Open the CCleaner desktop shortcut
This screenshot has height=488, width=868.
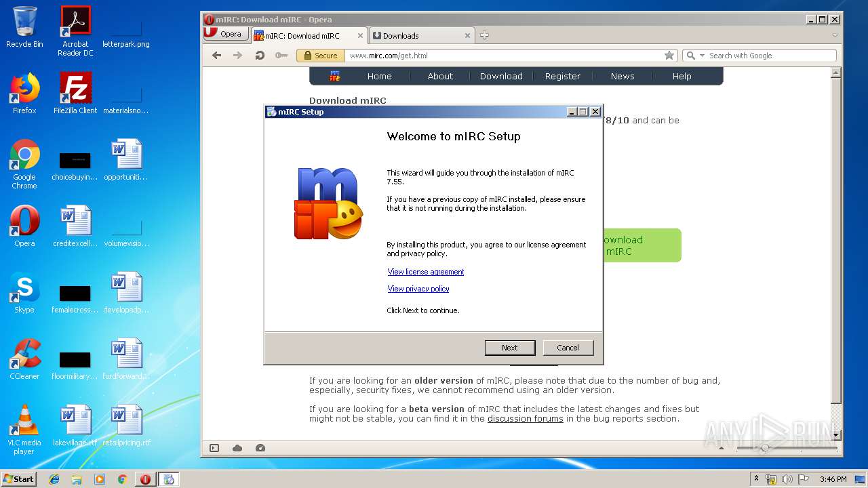[x=24, y=359]
